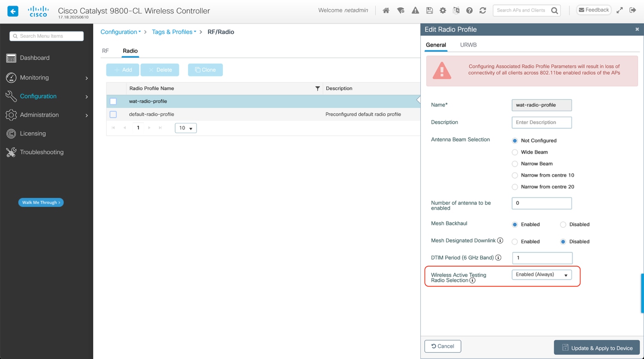Switch to the RF tab
644x359 pixels.
(105, 51)
